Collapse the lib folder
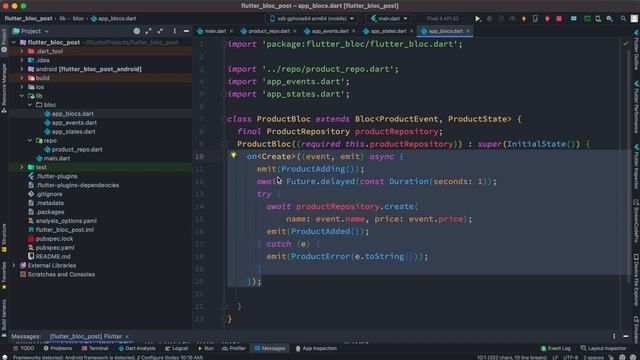 pos(22,96)
